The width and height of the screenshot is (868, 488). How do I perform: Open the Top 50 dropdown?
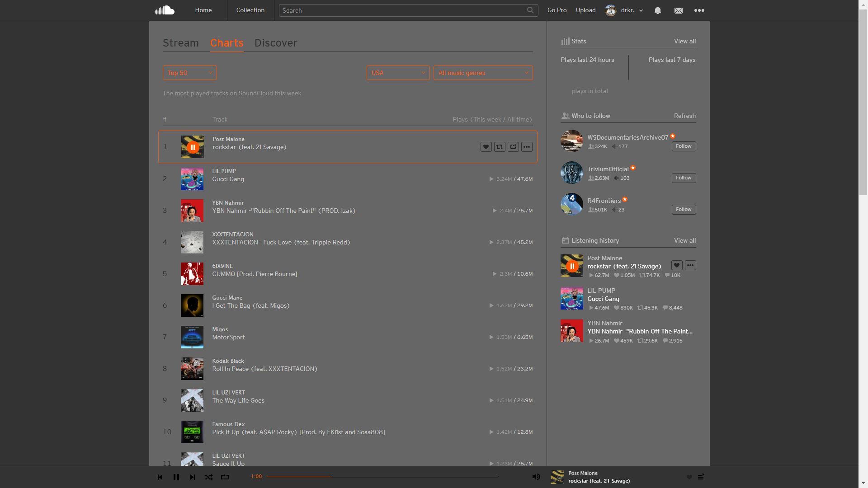tap(189, 73)
